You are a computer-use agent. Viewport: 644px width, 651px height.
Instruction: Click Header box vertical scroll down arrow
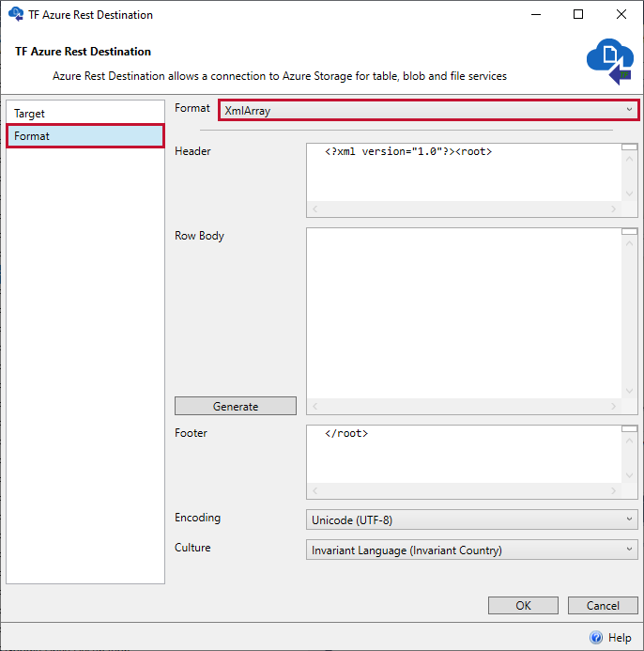(629, 194)
